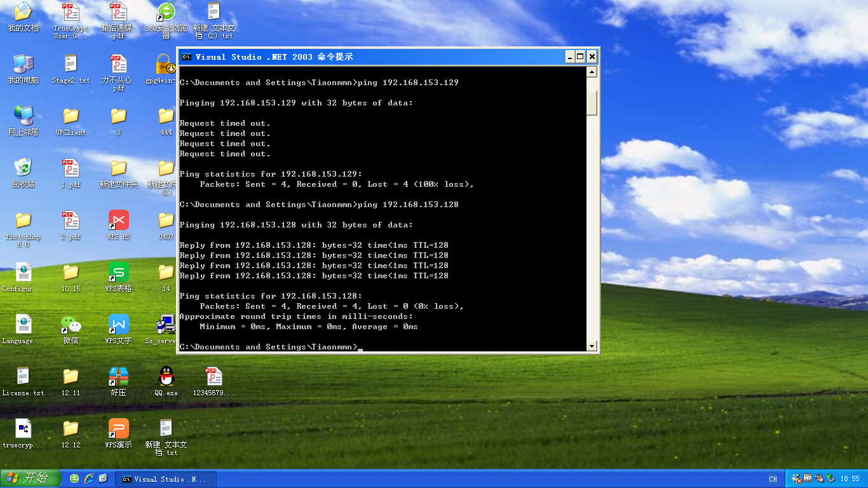Open the command prompt title bar system icon
Screen dimensions: 868x488
pyautogui.click(x=186, y=57)
